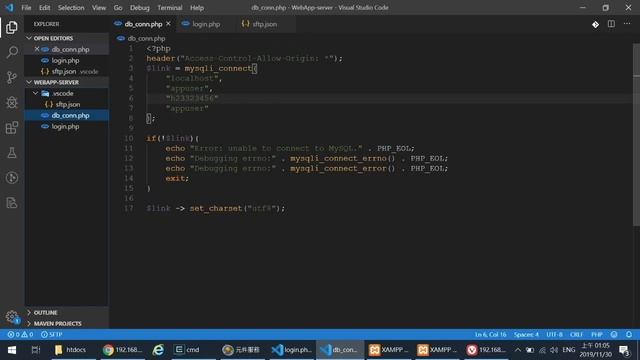Open the notifications bell in status bar
Image resolution: width=640 pixels, height=360 pixels.
click(629, 334)
